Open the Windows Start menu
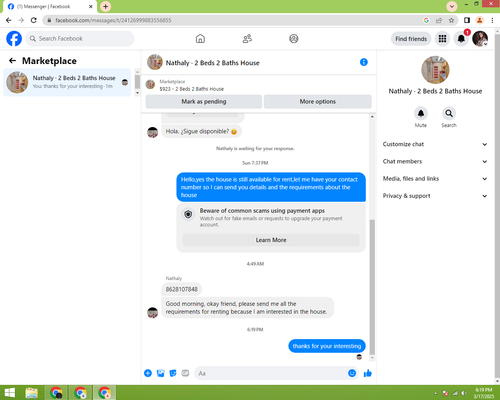500x400 pixels. pyautogui.click(x=10, y=393)
